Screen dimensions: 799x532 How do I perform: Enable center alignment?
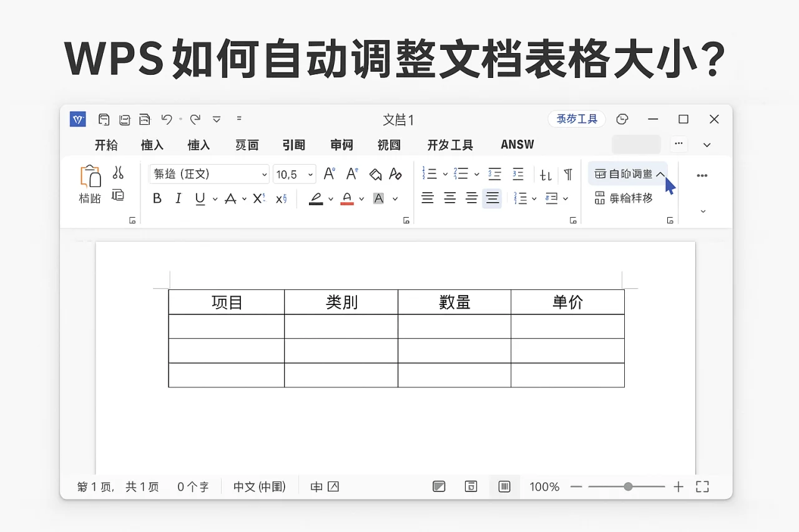click(450, 197)
